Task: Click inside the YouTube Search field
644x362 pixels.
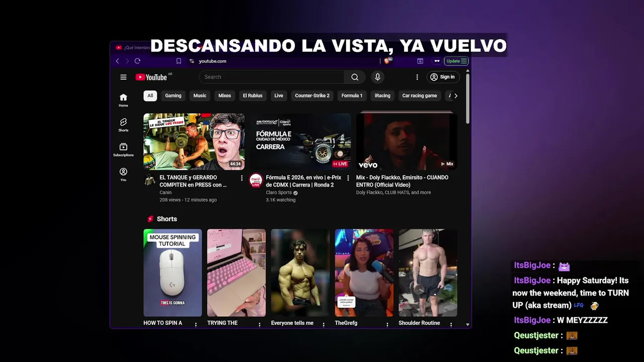Action: [x=272, y=77]
